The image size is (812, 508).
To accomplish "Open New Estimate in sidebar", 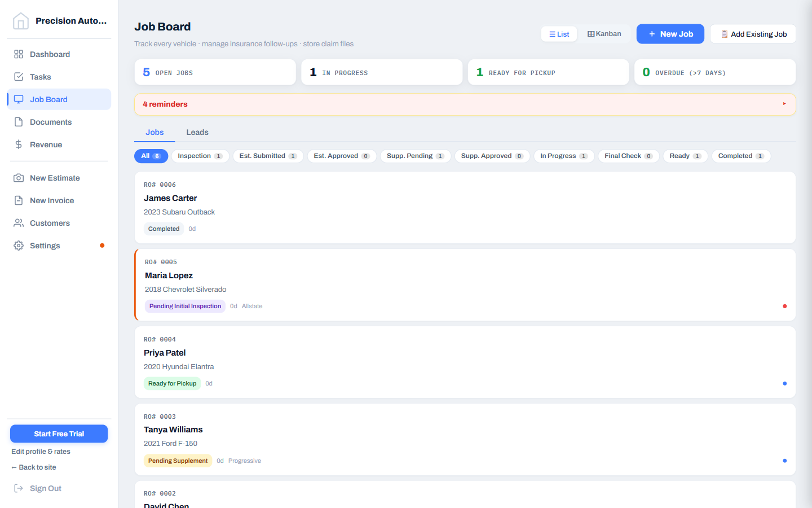I will 59,178.
